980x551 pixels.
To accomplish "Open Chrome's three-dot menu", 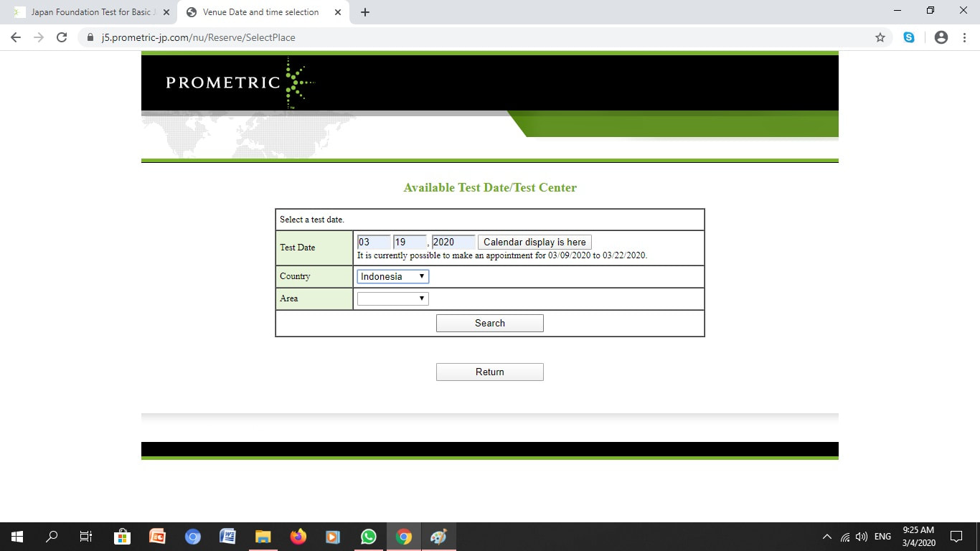I will (x=963, y=37).
